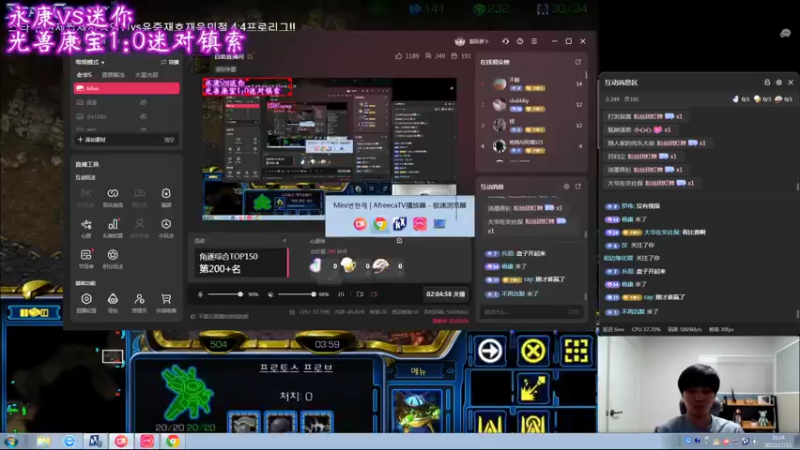Screen dimensions: 800x450
Task: Open the 节目单 program list tool
Action: [86, 258]
